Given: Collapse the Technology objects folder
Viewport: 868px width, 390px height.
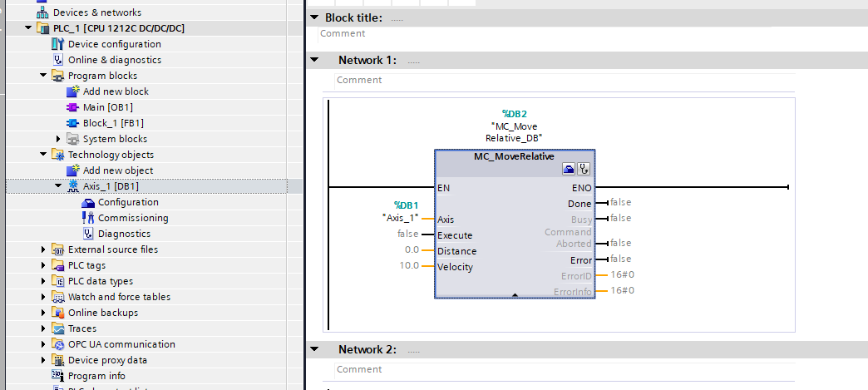Looking at the screenshot, I should tap(44, 155).
